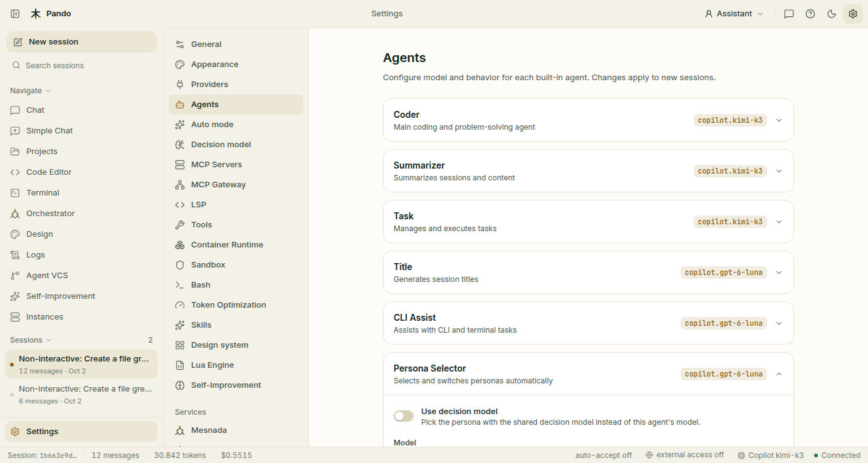
Task: Open Design system settings
Action: tap(236, 345)
